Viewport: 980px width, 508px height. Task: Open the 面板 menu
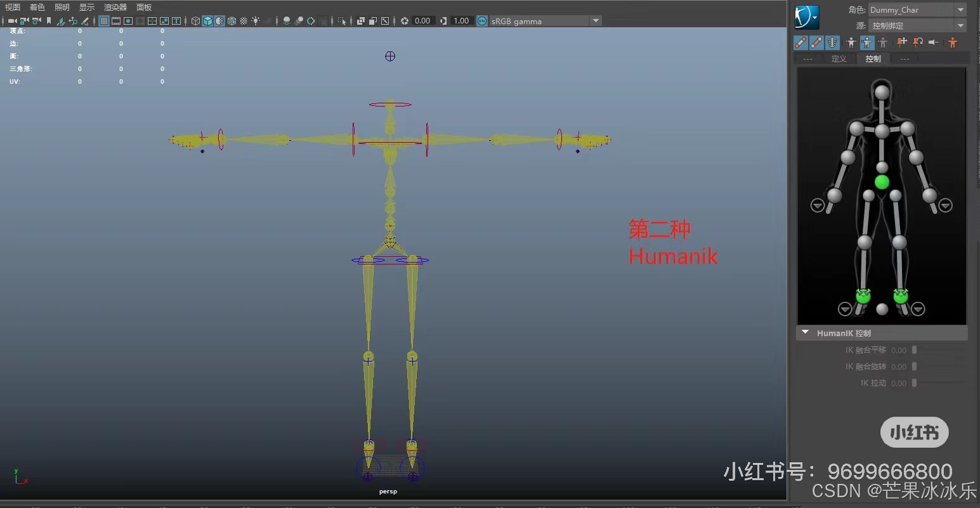click(x=144, y=7)
